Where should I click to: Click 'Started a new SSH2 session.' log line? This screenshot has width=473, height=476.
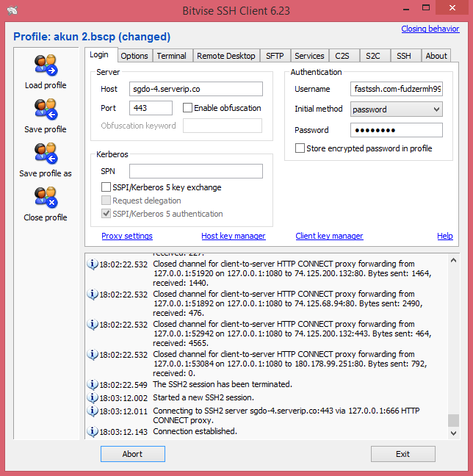click(203, 397)
